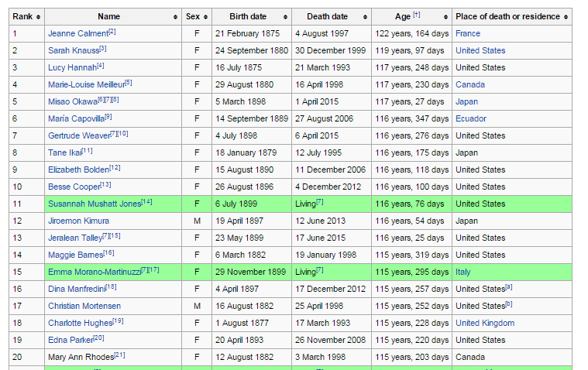Open the Misao Okawa link
This screenshot has width=588, height=370.
point(72,101)
